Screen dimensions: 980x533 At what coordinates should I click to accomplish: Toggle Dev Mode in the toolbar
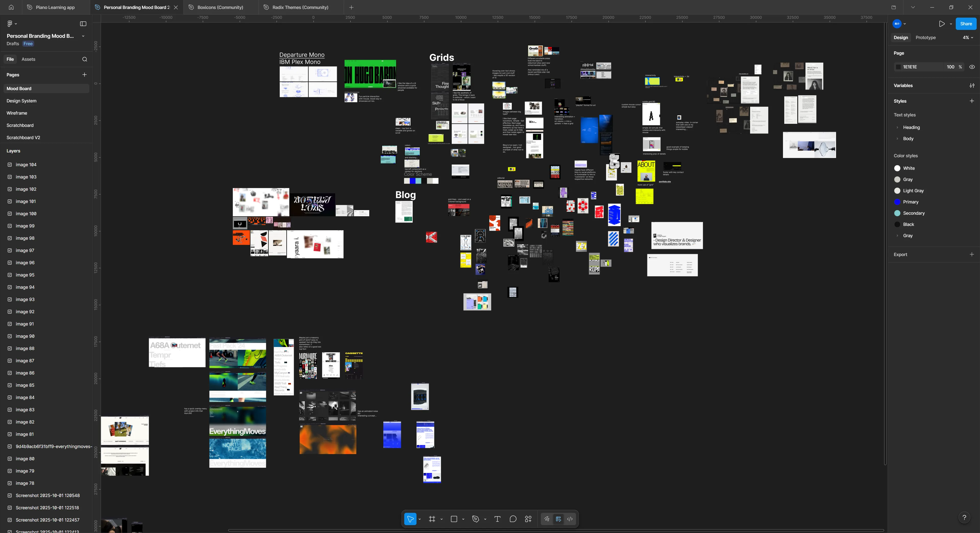tap(570, 518)
